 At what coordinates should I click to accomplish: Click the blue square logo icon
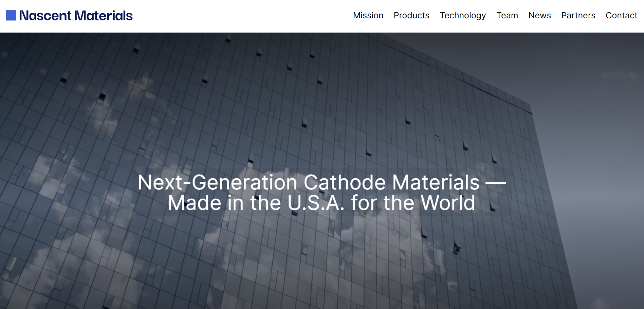(x=11, y=15)
